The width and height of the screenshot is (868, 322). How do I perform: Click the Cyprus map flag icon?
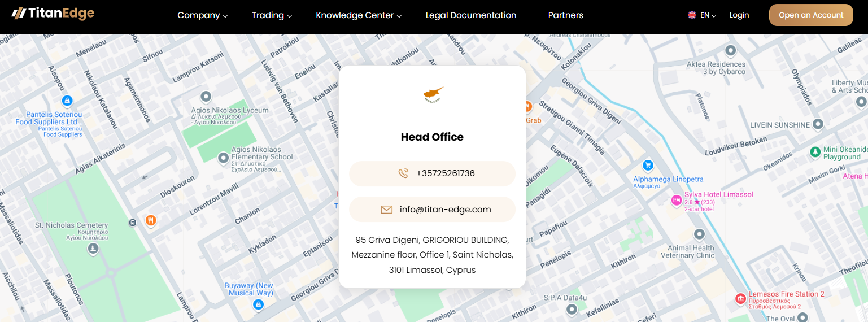click(433, 95)
